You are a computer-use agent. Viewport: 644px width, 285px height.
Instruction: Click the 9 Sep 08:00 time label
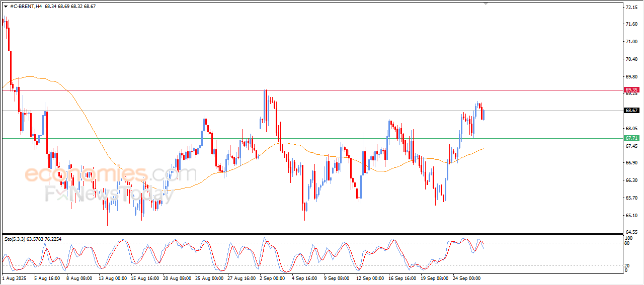pos(336,277)
